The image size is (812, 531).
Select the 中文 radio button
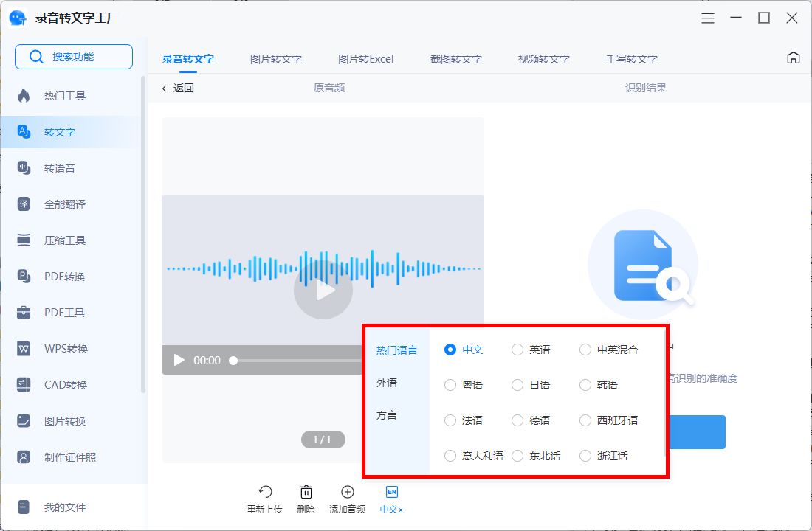(x=450, y=350)
